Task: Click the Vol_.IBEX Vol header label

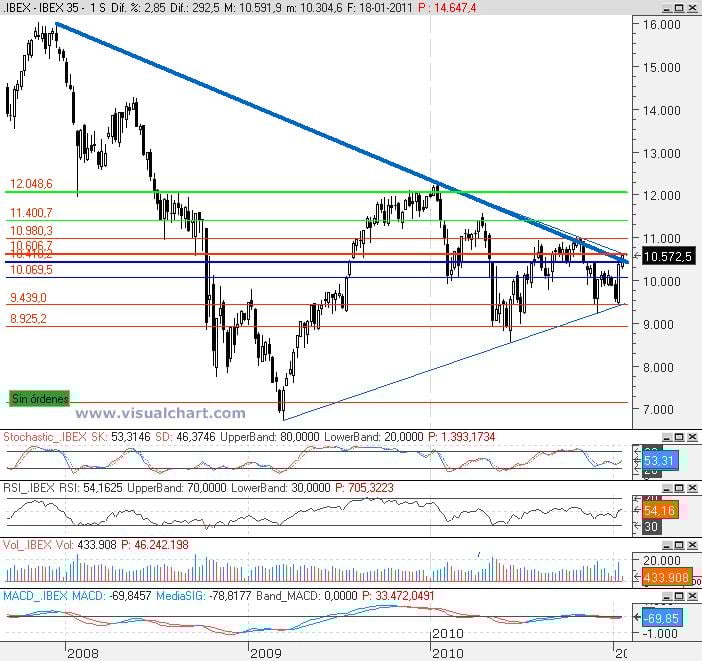Action: [39, 545]
